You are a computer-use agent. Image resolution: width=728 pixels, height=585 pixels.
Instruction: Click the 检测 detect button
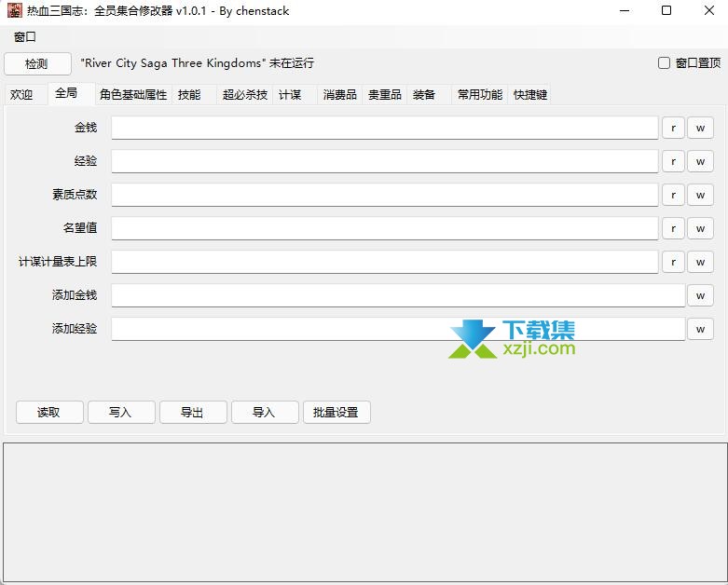[37, 63]
